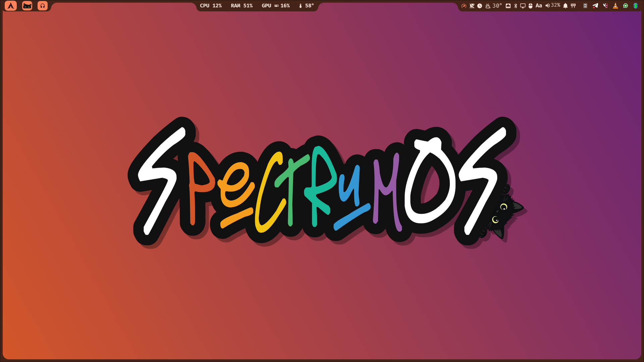The height and width of the screenshot is (362, 644).
Task: Click the 58° temperature indicator
Action: click(306, 6)
